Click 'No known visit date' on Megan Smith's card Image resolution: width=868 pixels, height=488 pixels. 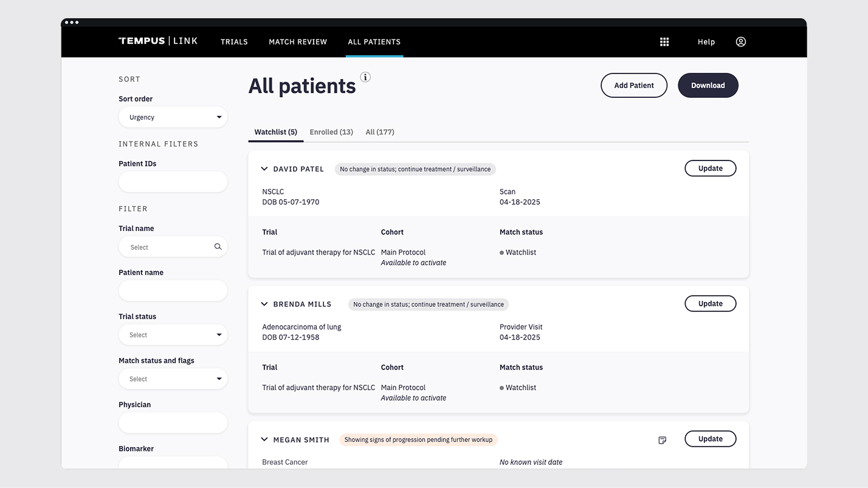tap(531, 462)
